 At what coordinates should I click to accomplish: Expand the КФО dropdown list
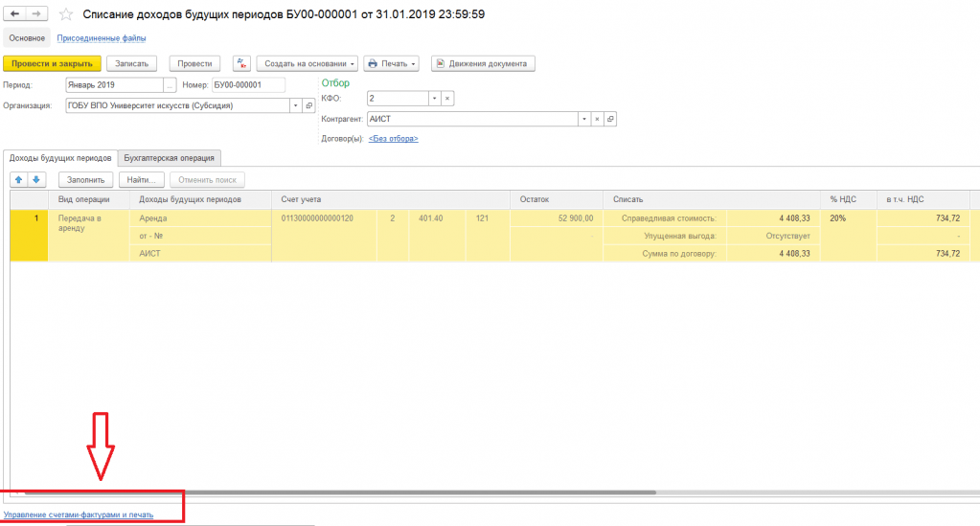(433, 99)
